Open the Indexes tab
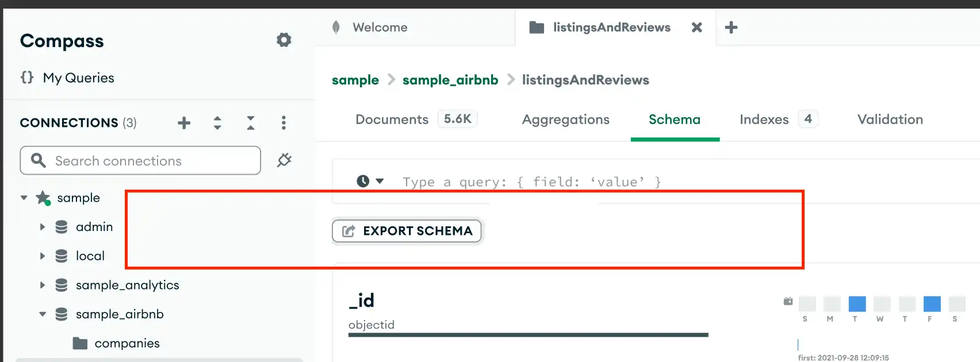Screen dimensions: 980x362 coord(764,120)
